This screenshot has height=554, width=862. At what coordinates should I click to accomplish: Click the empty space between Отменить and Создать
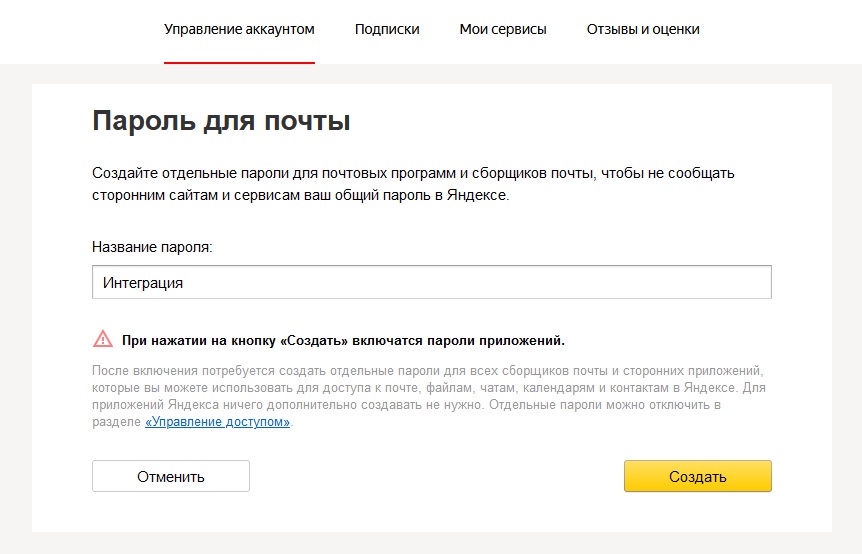tap(436, 476)
